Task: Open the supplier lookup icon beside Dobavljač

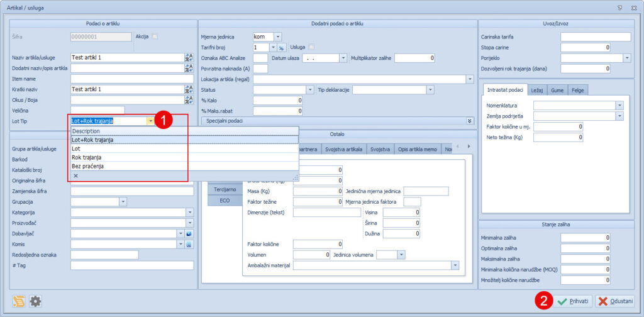Action: (188, 233)
